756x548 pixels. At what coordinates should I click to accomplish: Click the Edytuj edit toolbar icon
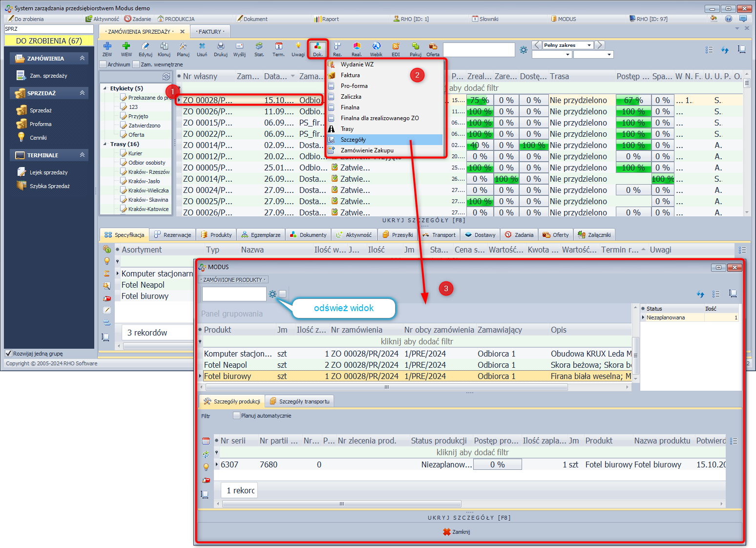(x=145, y=48)
